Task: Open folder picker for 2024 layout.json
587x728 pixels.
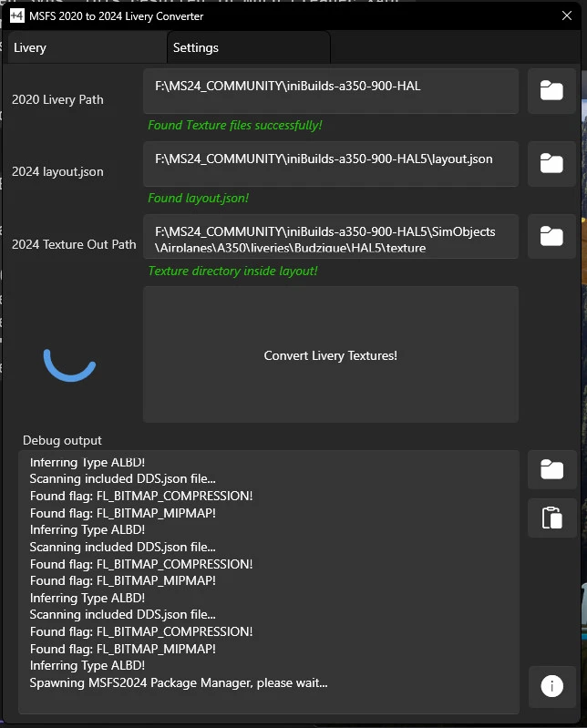Action: (x=551, y=164)
